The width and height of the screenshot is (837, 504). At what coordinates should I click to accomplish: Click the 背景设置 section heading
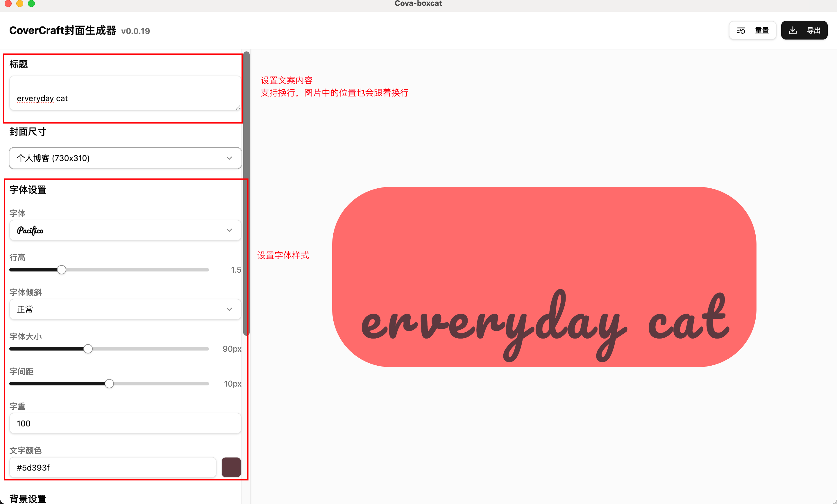[x=28, y=499]
